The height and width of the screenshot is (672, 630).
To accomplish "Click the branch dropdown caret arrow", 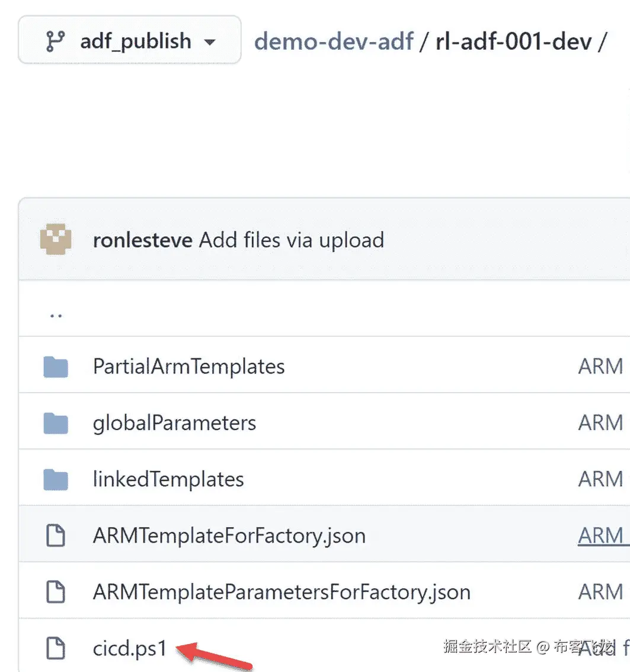I will [x=209, y=42].
